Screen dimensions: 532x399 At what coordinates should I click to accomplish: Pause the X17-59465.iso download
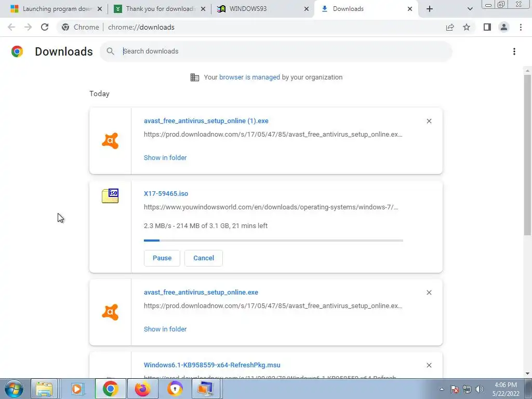162,258
